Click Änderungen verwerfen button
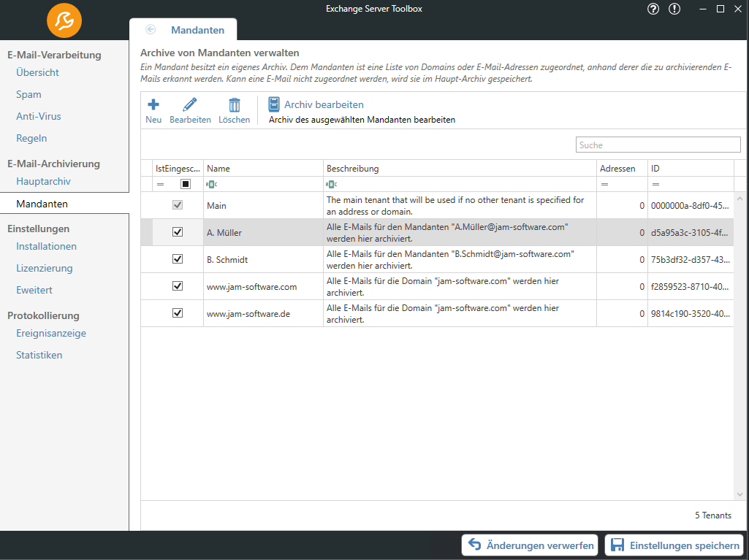The width and height of the screenshot is (749, 560). (530, 545)
